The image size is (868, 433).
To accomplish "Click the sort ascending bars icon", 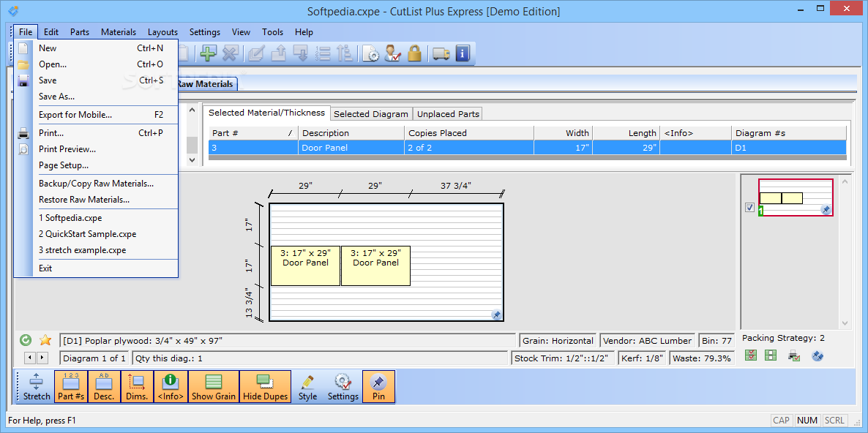I will (x=345, y=53).
